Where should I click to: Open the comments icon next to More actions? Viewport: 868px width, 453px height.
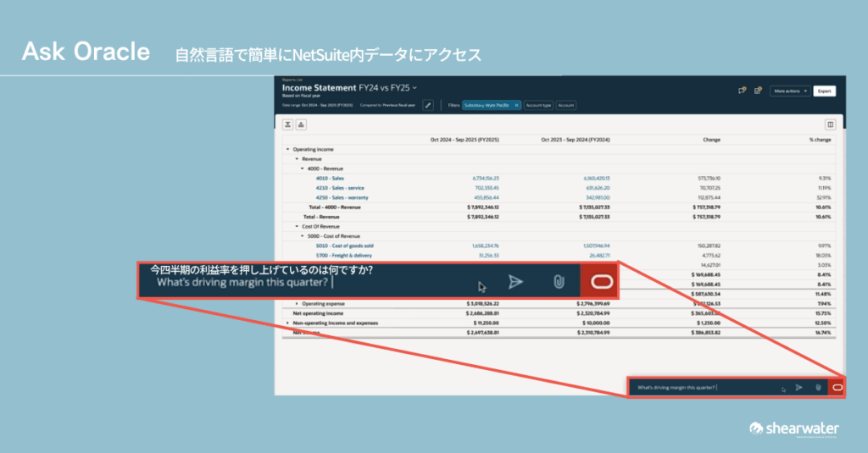[x=743, y=91]
